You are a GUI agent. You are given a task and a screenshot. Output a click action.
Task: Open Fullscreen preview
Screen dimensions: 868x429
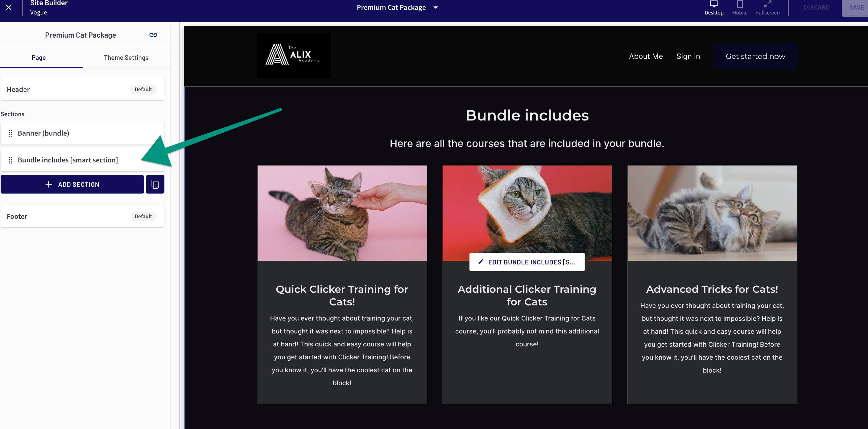point(767,8)
